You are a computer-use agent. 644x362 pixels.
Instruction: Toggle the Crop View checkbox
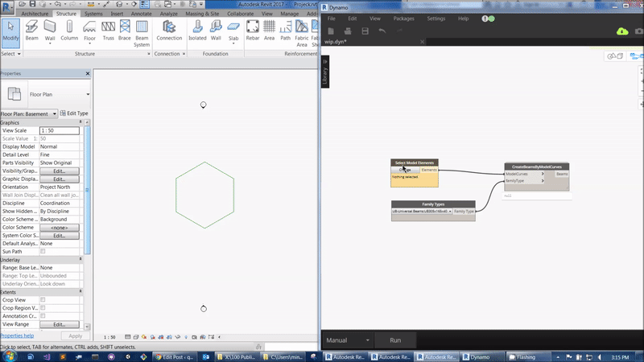pos(43,299)
